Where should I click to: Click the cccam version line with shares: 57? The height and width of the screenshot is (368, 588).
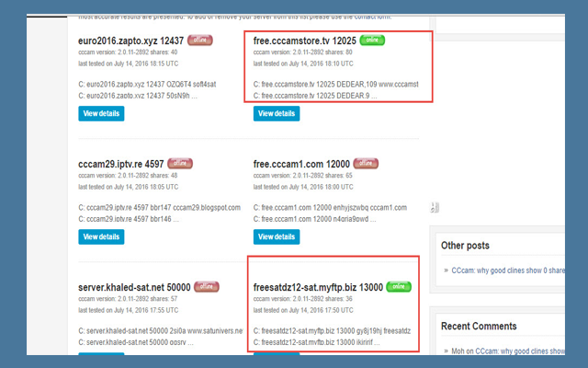(128, 298)
